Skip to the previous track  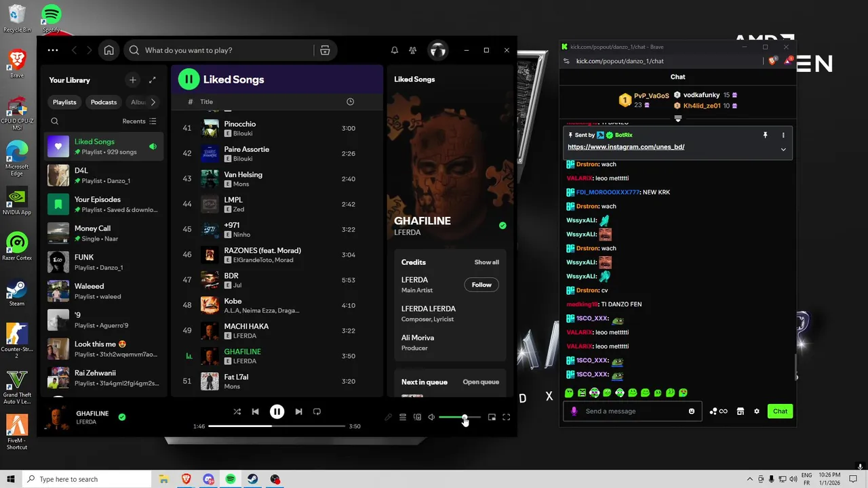255,411
